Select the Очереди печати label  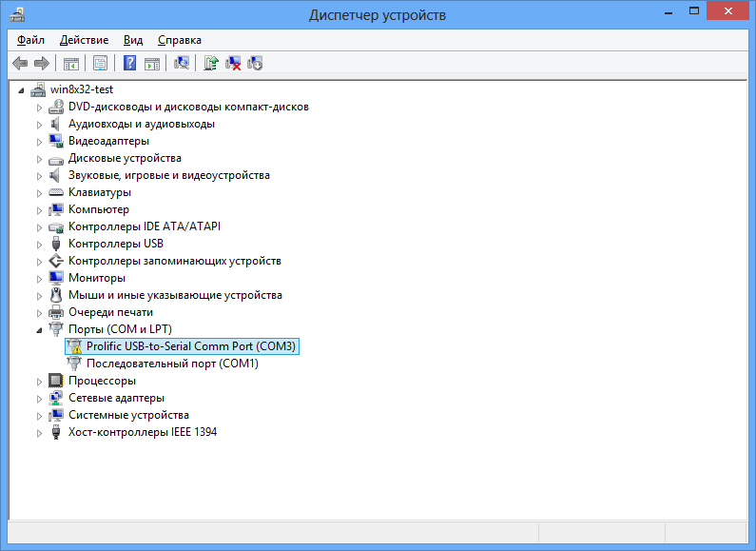pos(110,312)
